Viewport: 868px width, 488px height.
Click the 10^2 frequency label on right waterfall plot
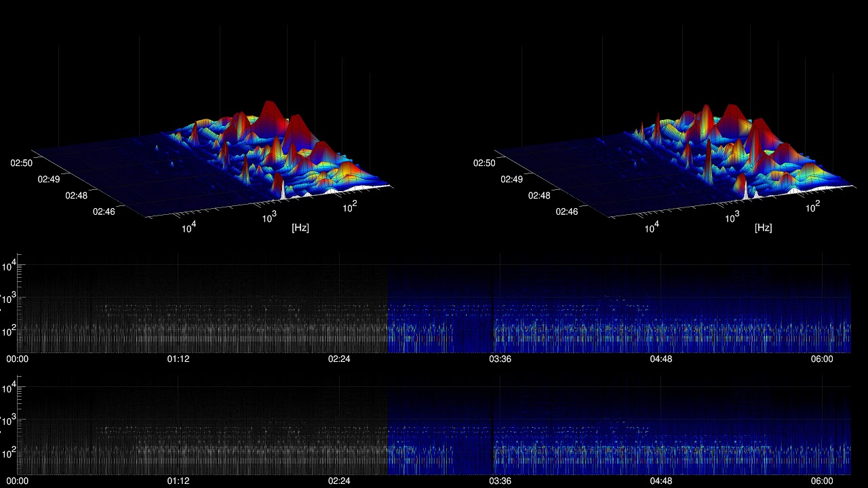pyautogui.click(x=813, y=206)
